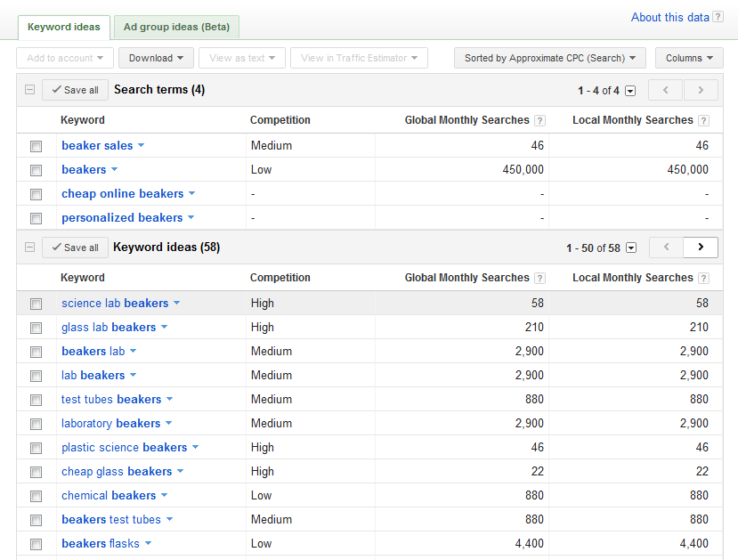This screenshot has width=738, height=560.
Task: Click previous page arrow in Keyword ideas
Action: (666, 248)
